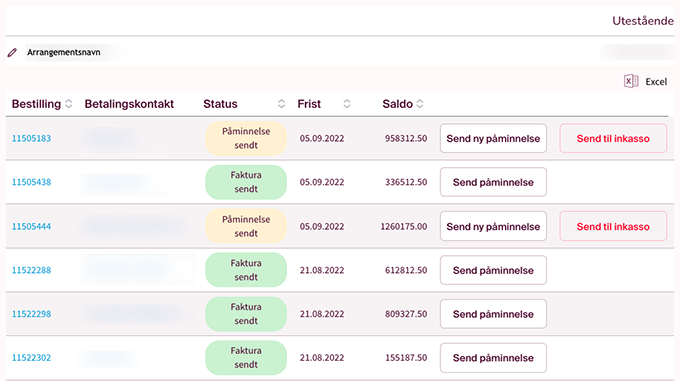This screenshot has height=381, width=680.
Task: Click saldo value 155187.50
Action: click(x=406, y=358)
